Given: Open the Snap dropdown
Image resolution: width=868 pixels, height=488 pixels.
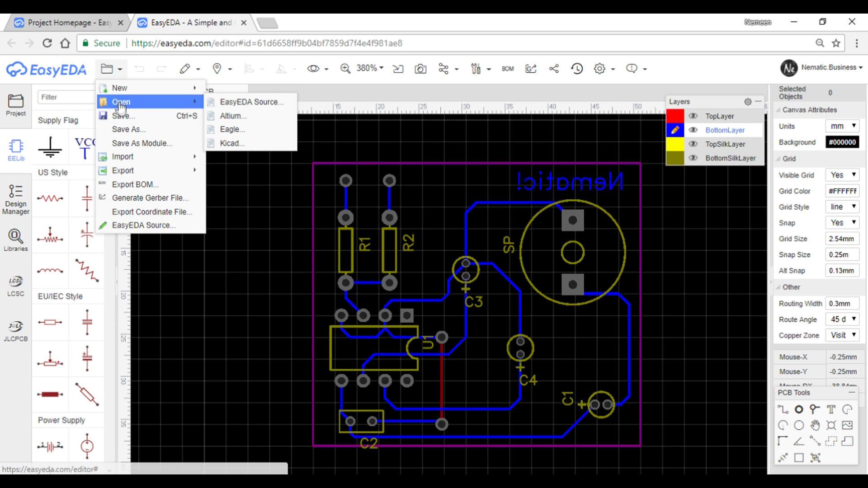Looking at the screenshot, I should pyautogui.click(x=842, y=222).
